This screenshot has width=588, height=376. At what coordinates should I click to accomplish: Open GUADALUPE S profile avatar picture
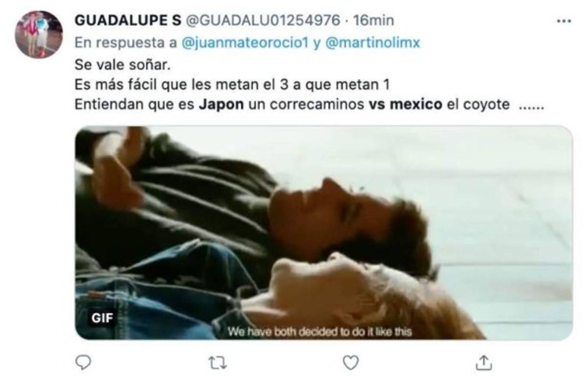tap(39, 34)
